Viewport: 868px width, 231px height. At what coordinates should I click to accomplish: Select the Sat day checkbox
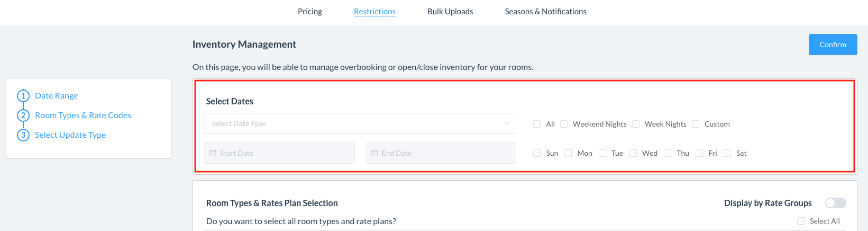pos(728,153)
